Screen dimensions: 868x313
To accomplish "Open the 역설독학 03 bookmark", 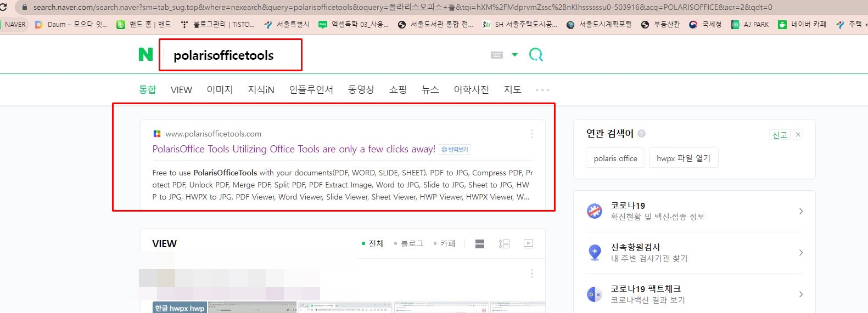I will click(354, 25).
